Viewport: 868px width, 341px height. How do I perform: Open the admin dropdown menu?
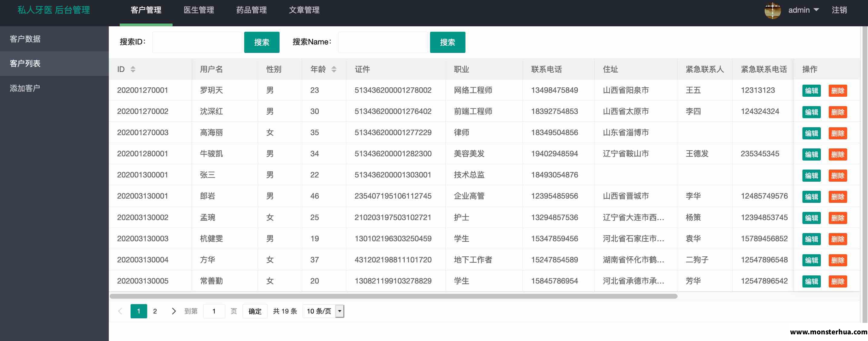coord(803,10)
